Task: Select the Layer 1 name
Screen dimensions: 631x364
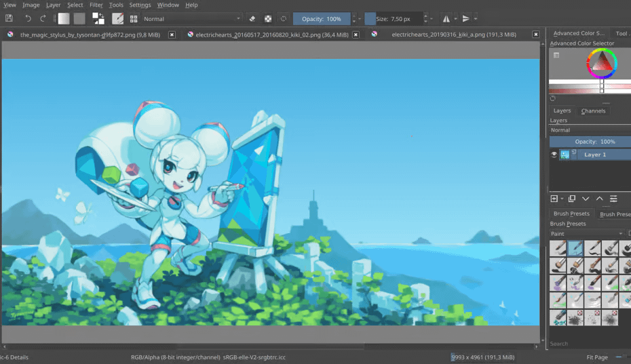Action: [595, 155]
